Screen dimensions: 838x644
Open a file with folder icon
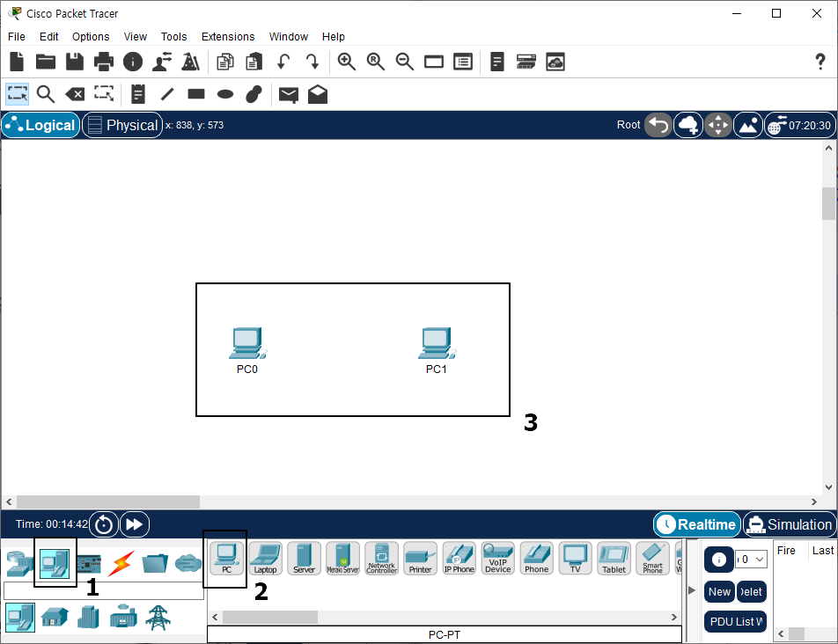pos(46,62)
